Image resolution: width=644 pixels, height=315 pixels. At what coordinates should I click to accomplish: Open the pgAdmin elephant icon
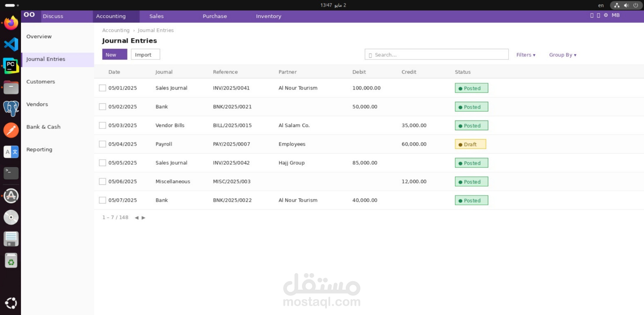point(11,108)
